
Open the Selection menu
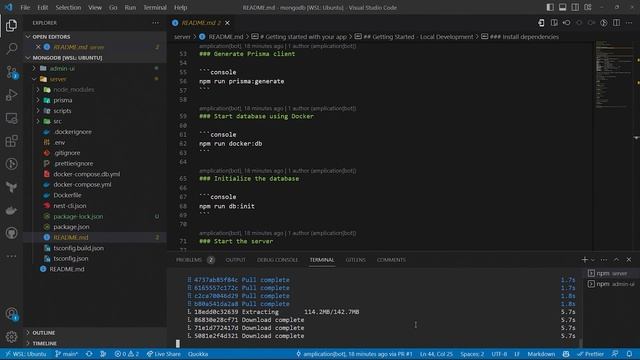pos(68,7)
